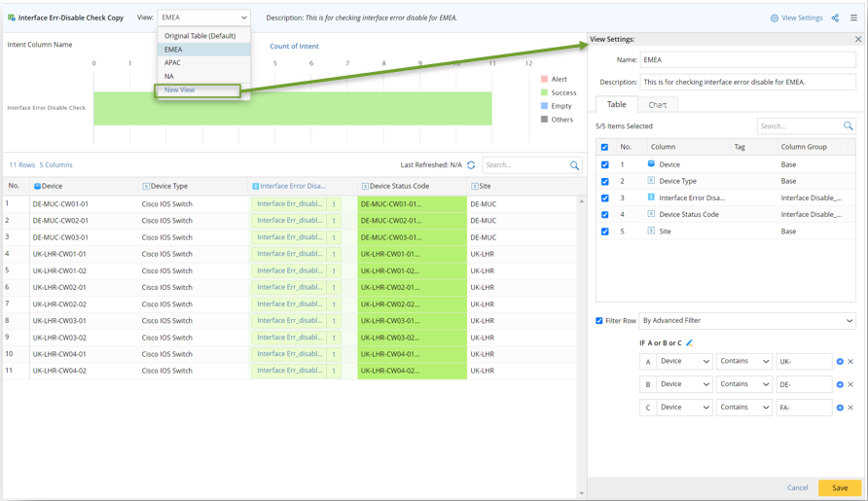
Task: Click the Save button
Action: (839, 487)
